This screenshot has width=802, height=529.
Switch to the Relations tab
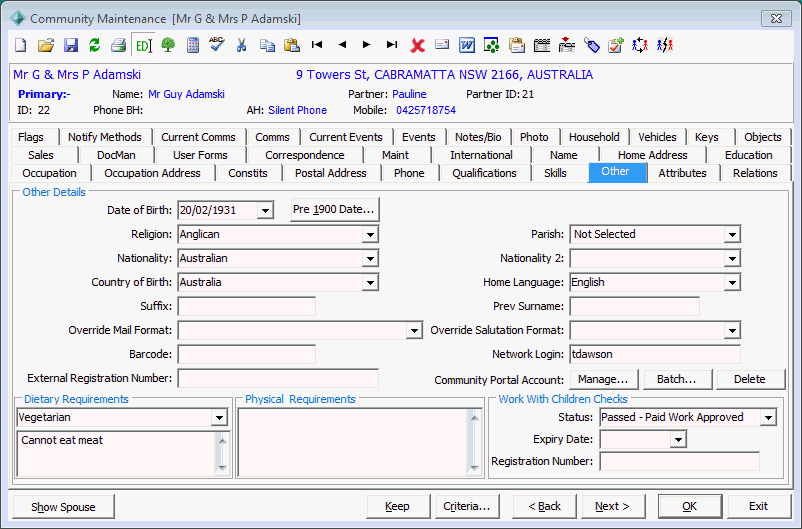(755, 173)
